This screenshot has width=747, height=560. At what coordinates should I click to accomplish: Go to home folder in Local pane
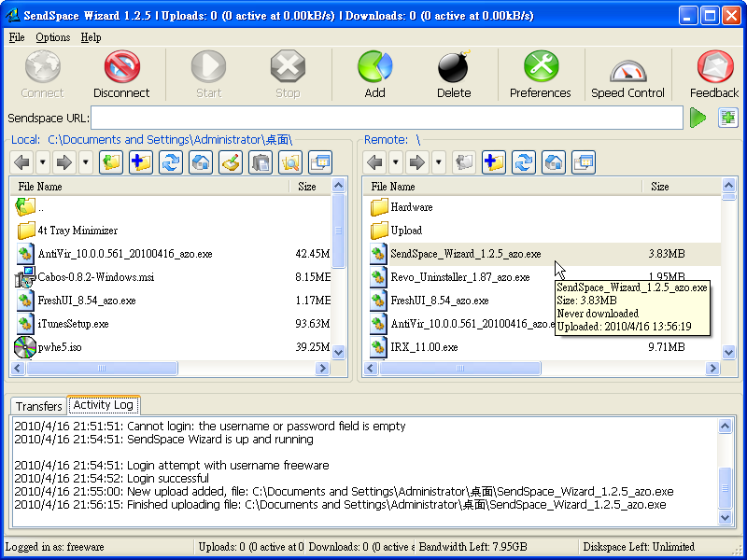pos(201,162)
